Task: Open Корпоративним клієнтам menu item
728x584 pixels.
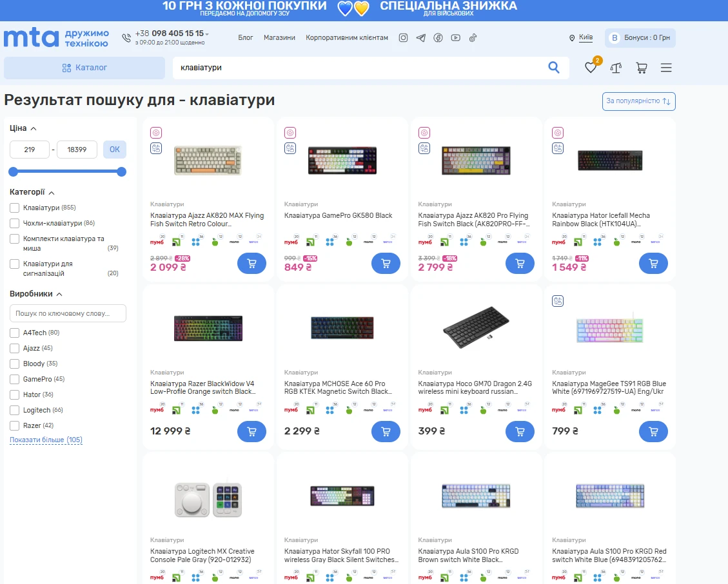Action: tap(347, 37)
